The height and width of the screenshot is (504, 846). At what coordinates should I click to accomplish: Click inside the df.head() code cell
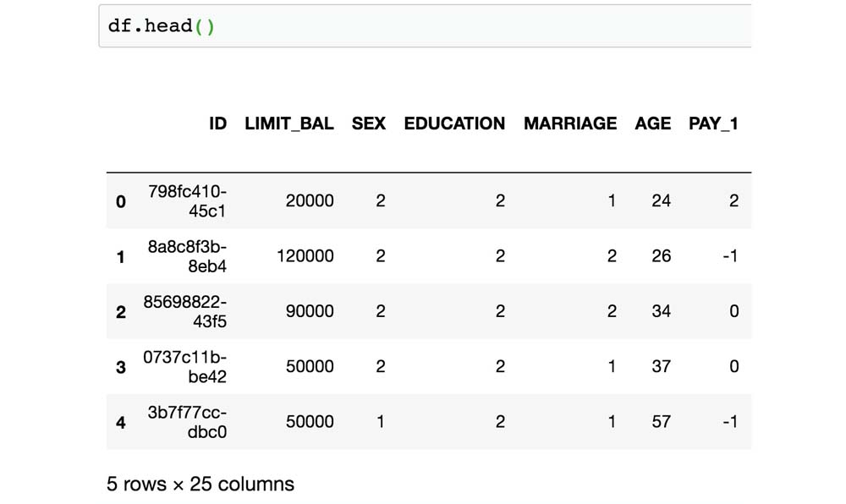pos(423,26)
